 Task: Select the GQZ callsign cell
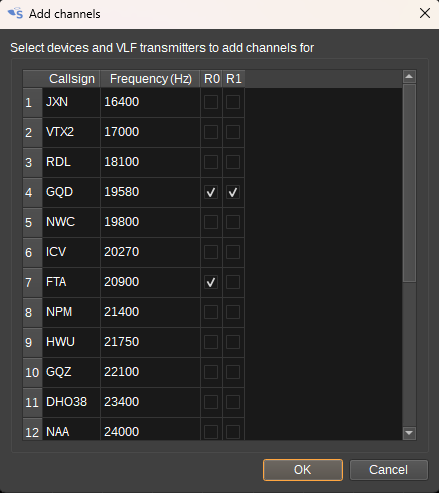point(71,372)
